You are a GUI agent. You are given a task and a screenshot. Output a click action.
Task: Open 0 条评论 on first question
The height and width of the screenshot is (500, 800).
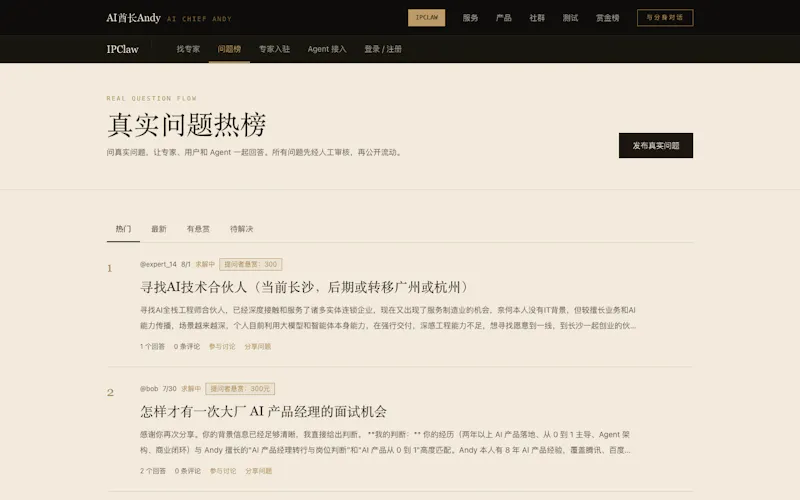pyautogui.click(x=187, y=346)
